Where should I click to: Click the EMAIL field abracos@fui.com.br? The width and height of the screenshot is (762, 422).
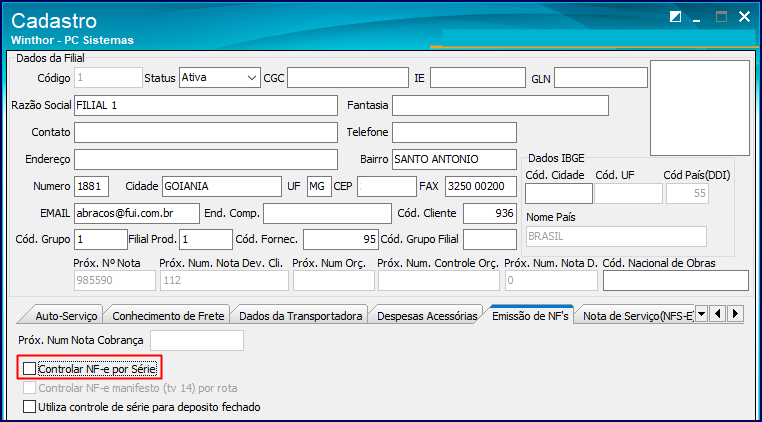coord(137,213)
